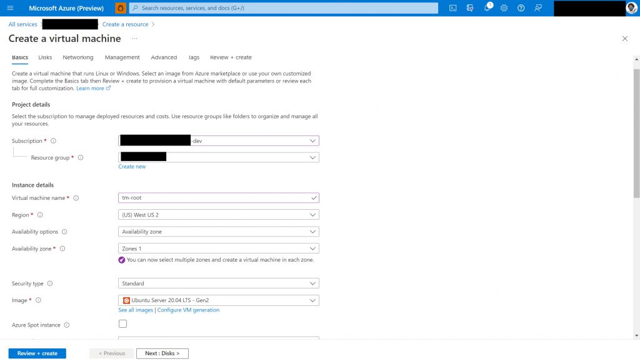Focus the top search resources box
The height and width of the screenshot is (364, 640).
click(284, 7)
